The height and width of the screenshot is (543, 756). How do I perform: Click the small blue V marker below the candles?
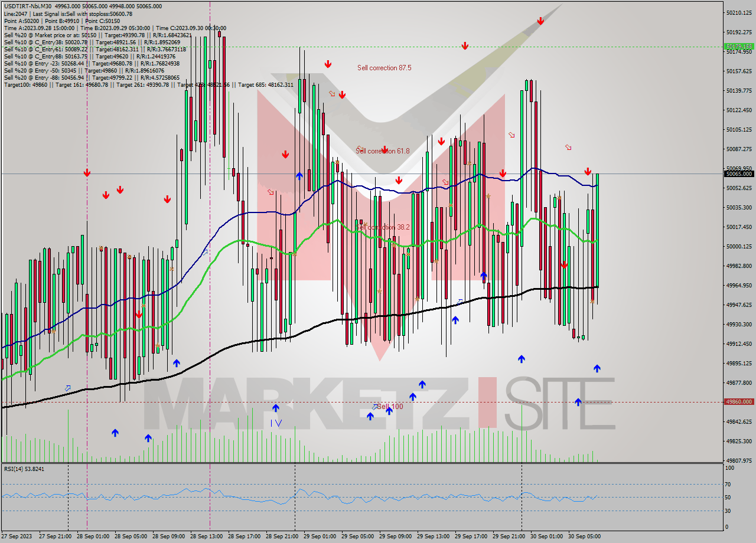pyautogui.click(x=278, y=423)
